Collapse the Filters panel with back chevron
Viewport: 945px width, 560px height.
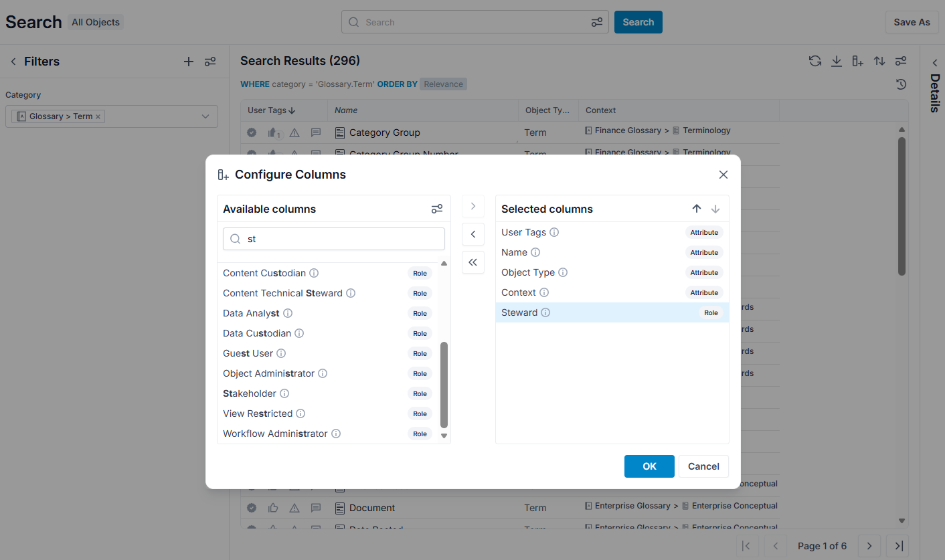pos(13,62)
